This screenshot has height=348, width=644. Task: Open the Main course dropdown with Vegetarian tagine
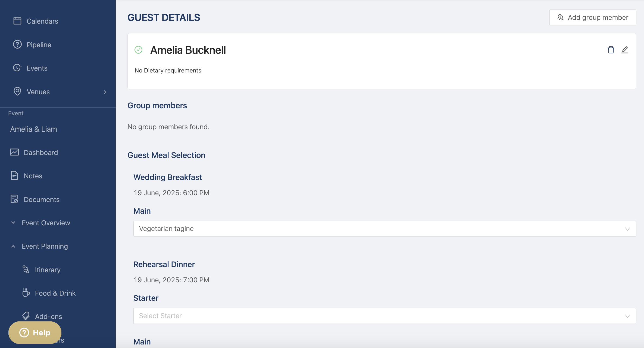(x=384, y=229)
